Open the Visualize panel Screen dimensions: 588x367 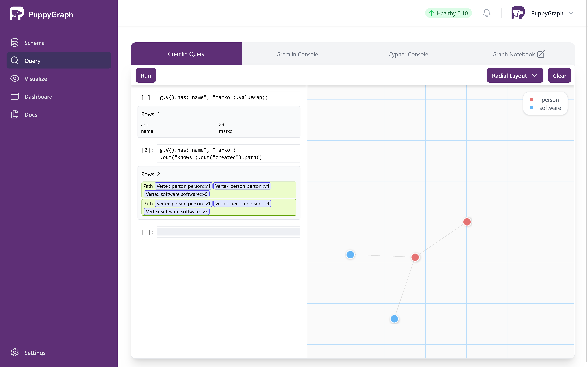(x=36, y=78)
